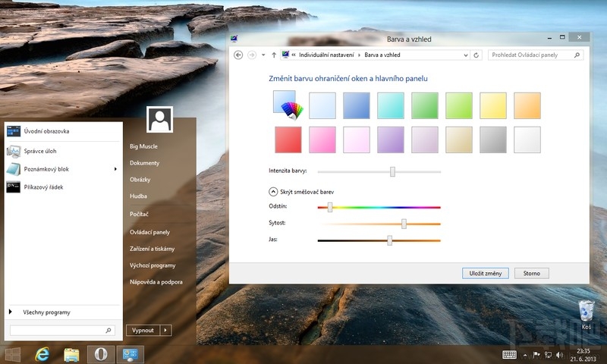Open Ovládací panely from Start menu
This screenshot has height=364, width=607.
(x=149, y=232)
